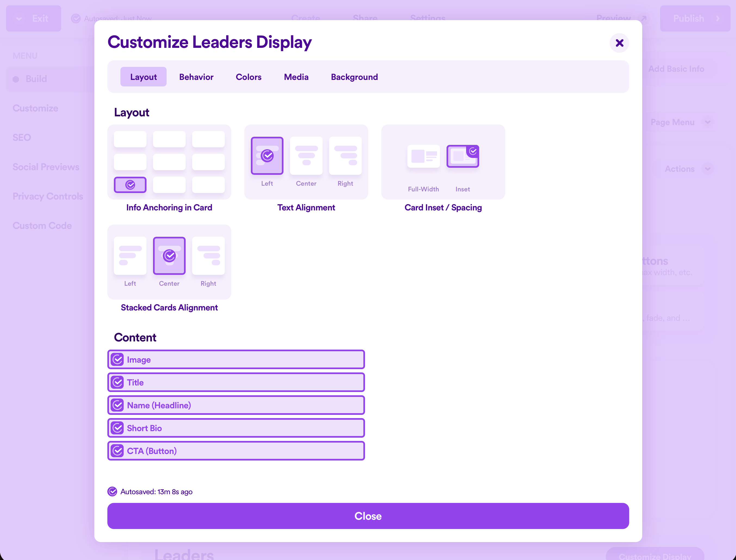
Task: Choose Full-Width card inset option
Action: tap(423, 156)
